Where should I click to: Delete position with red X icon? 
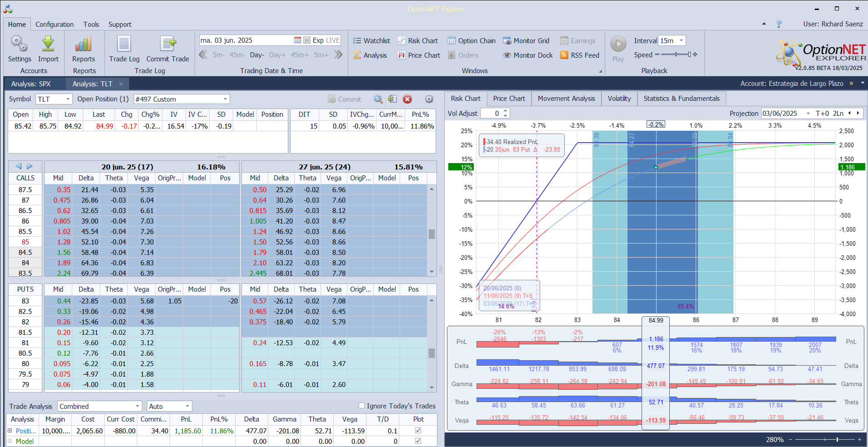[x=407, y=99]
